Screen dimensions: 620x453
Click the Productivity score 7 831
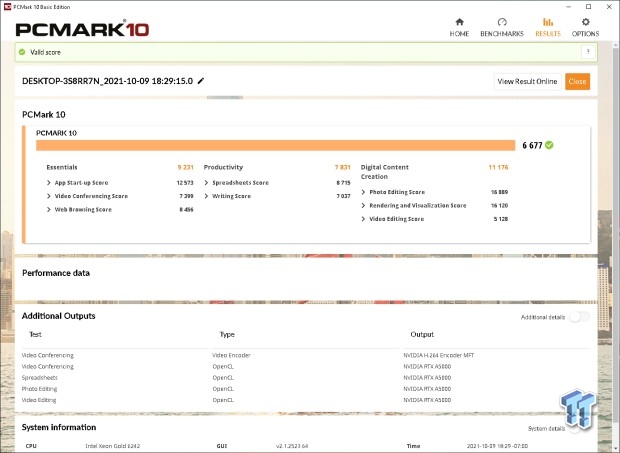tap(342, 167)
